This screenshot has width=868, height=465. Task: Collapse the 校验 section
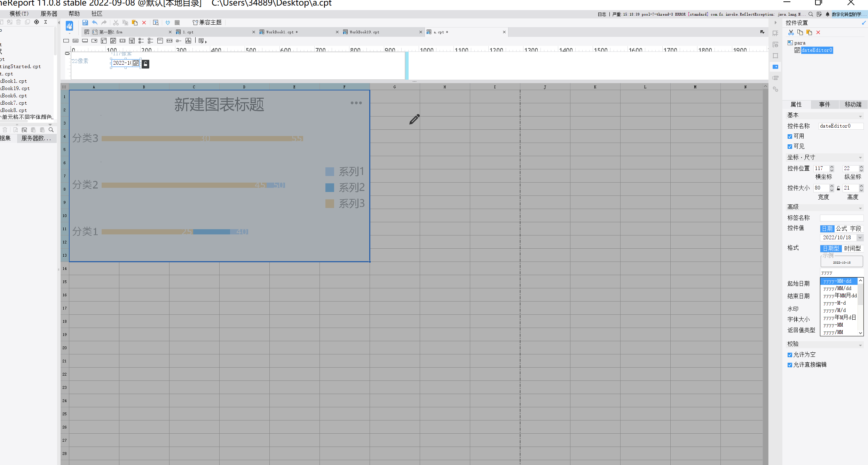click(860, 345)
